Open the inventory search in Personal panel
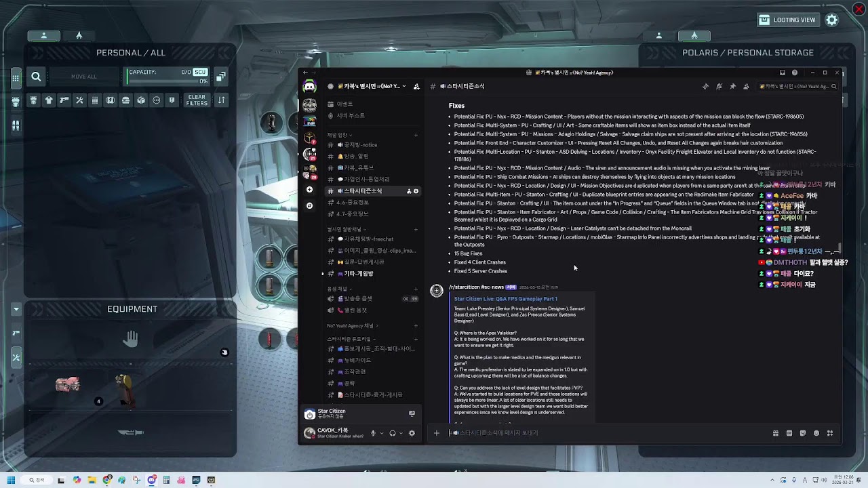 37,77
